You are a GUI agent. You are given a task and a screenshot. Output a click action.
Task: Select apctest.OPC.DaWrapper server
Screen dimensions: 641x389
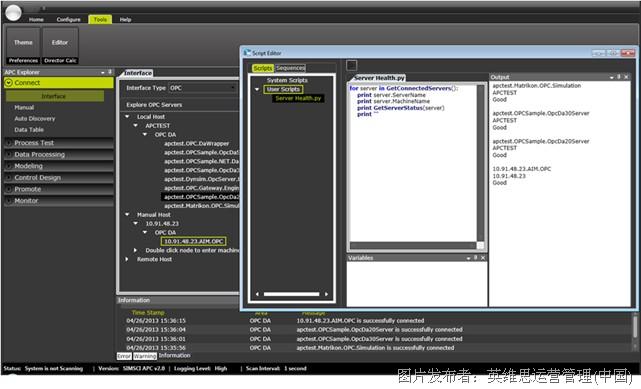point(196,143)
